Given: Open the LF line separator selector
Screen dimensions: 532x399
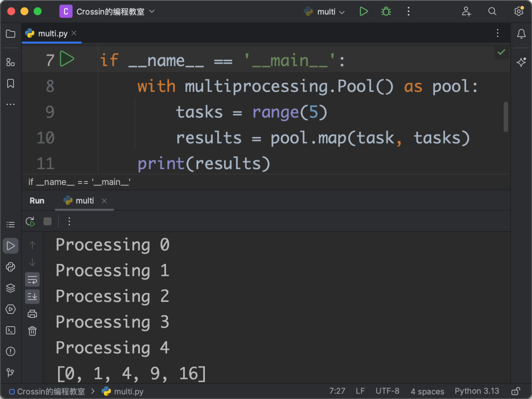Looking at the screenshot, I should click(x=360, y=391).
